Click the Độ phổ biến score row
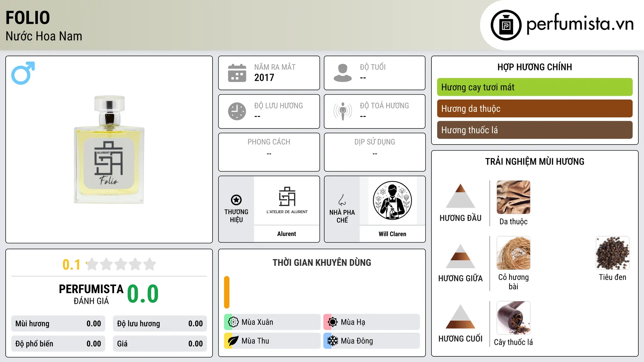The height and width of the screenshot is (362, 644). pyautogui.click(x=58, y=344)
